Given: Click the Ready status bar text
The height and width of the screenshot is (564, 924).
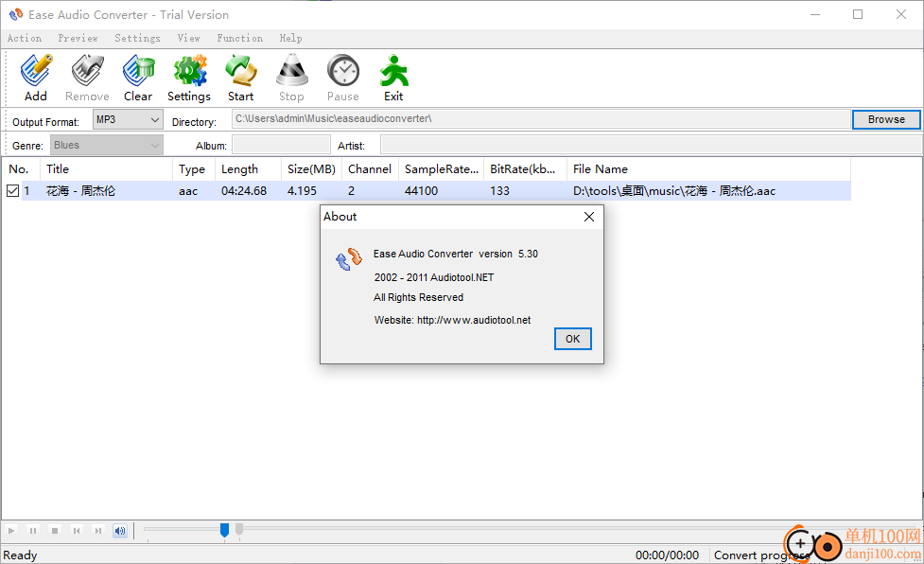Looking at the screenshot, I should tap(20, 555).
